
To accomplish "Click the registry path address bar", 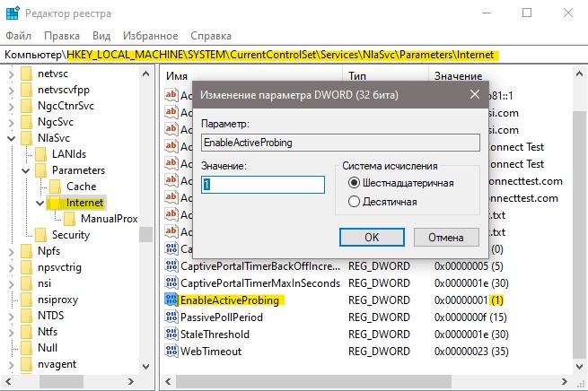I will tap(294, 55).
